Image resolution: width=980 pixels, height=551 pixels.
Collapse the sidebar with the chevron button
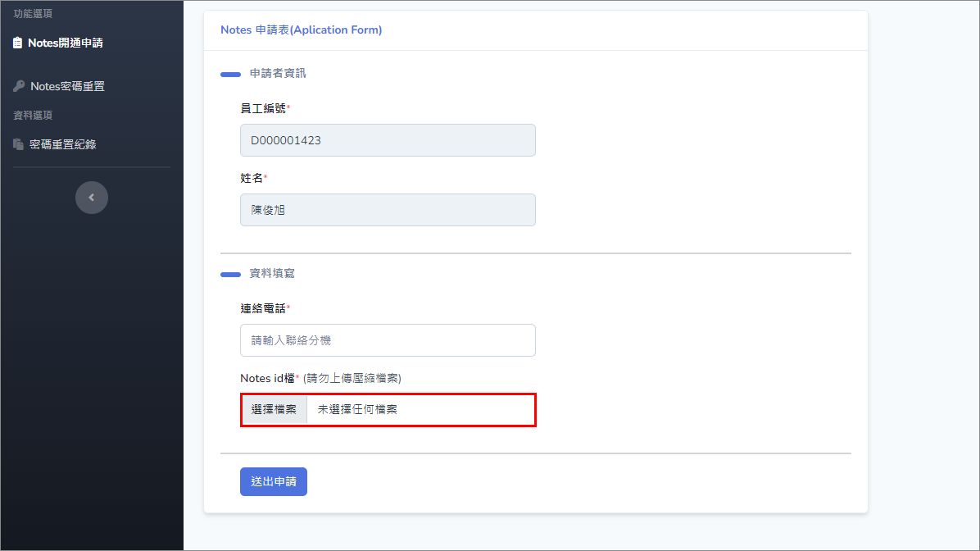coord(92,198)
